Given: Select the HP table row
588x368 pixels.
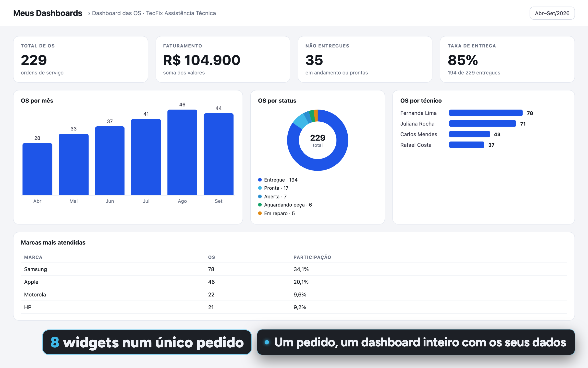Looking at the screenshot, I should (x=294, y=307).
